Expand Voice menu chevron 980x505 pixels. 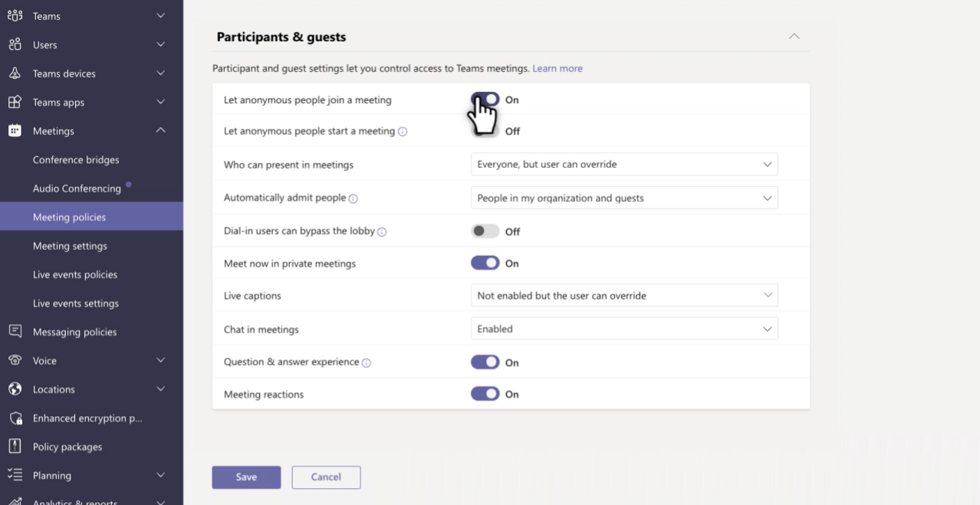point(160,360)
